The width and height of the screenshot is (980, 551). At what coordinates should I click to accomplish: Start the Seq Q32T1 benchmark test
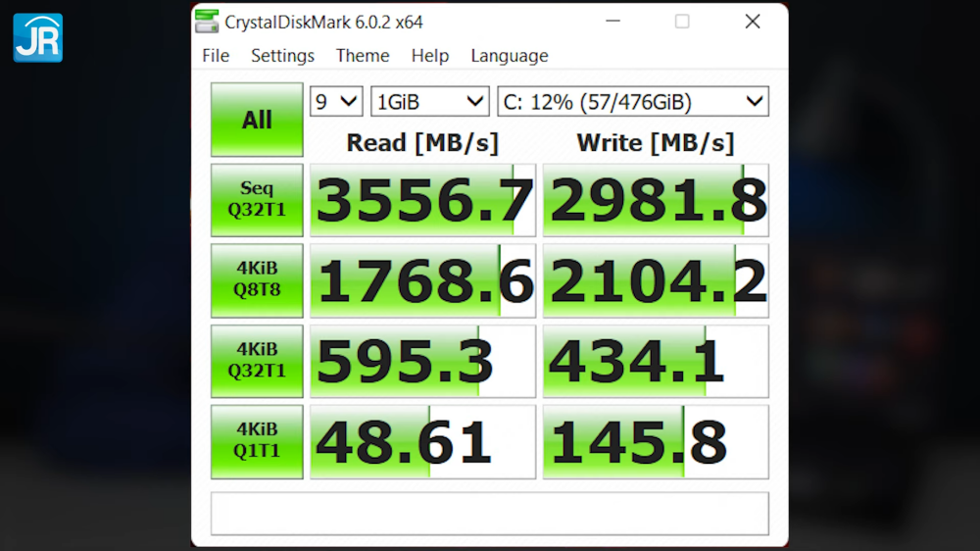coord(257,200)
